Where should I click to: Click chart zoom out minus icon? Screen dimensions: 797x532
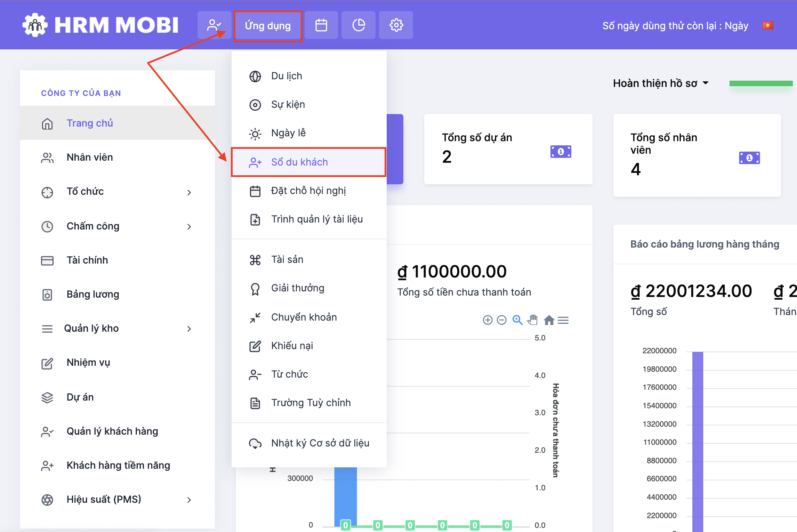click(501, 320)
